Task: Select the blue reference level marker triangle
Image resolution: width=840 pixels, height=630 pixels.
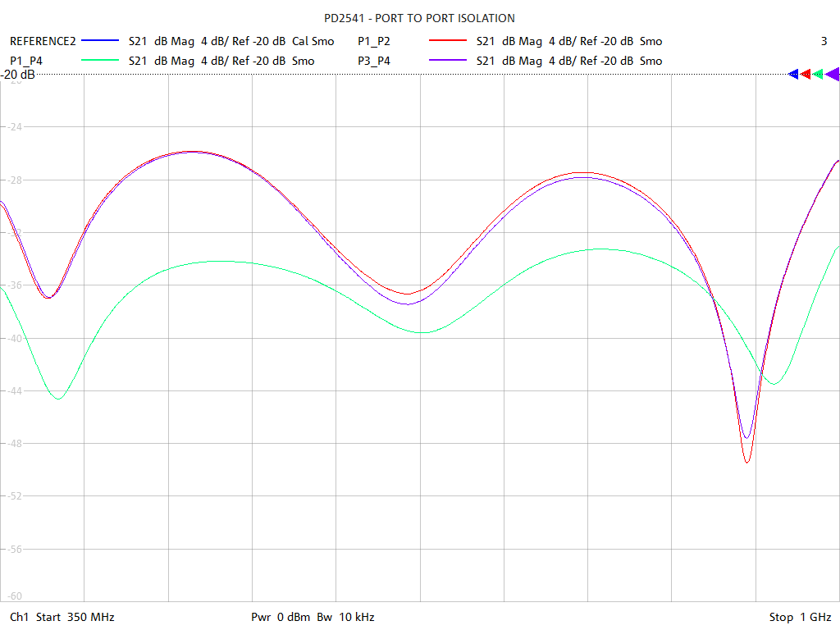Action: coord(793,75)
